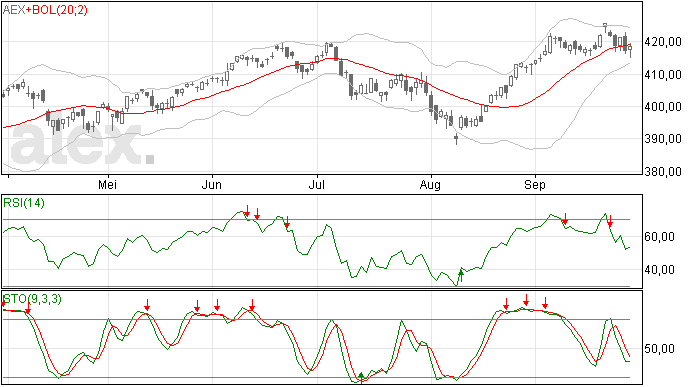Viewport: 690px width, 387px height.
Task: Click the RSI(14) indicator label
Action: (24, 203)
